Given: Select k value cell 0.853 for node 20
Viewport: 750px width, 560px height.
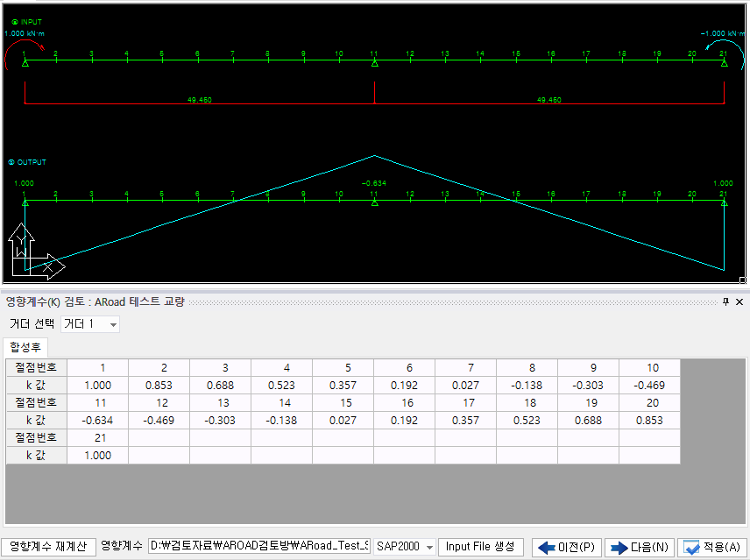Looking at the screenshot, I should pos(649,421).
